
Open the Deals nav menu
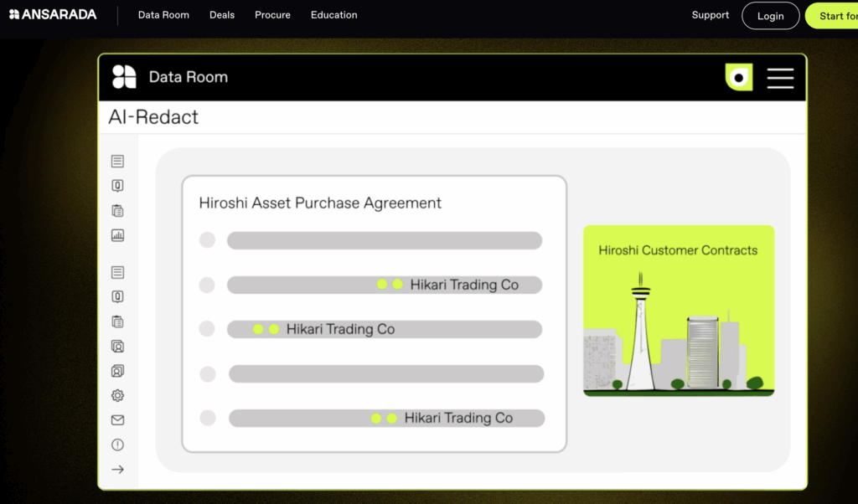(222, 15)
